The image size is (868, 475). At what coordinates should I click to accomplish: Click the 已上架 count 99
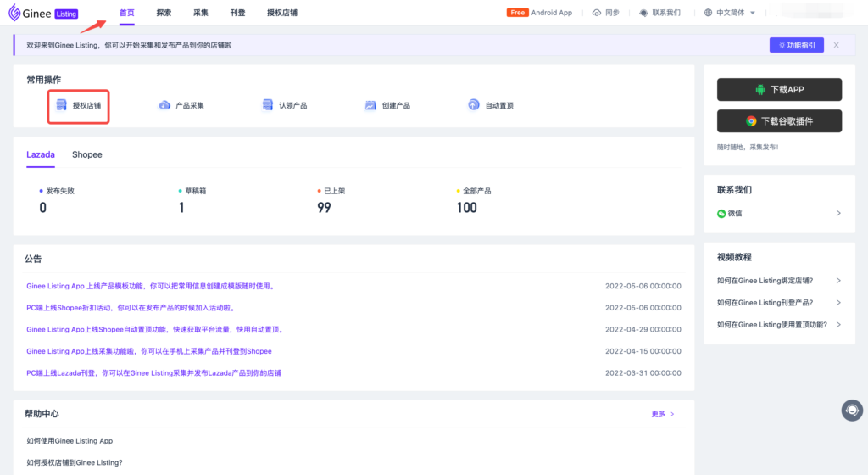tap(324, 208)
